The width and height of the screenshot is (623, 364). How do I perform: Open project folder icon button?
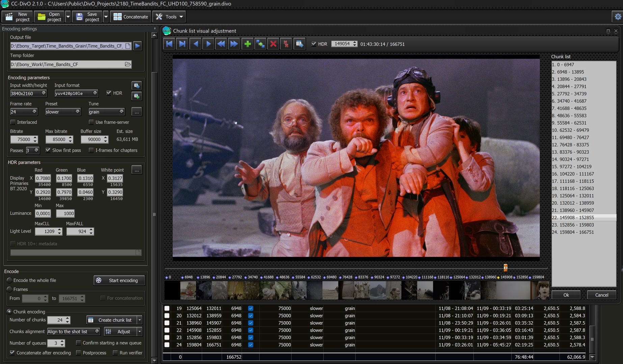click(x=49, y=17)
